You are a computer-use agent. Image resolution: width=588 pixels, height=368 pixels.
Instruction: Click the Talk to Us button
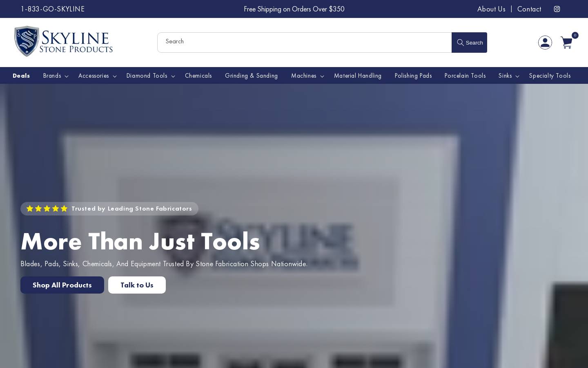pyautogui.click(x=137, y=285)
